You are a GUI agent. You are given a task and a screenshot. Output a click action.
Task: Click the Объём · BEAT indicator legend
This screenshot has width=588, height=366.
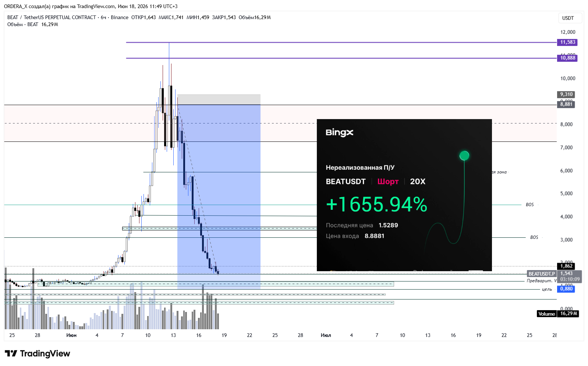pos(23,24)
